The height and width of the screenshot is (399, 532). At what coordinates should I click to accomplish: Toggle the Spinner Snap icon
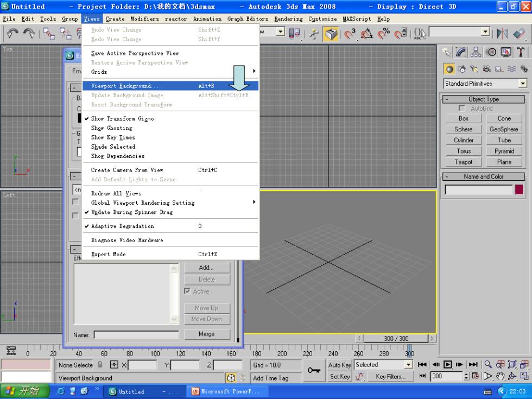pos(401,34)
